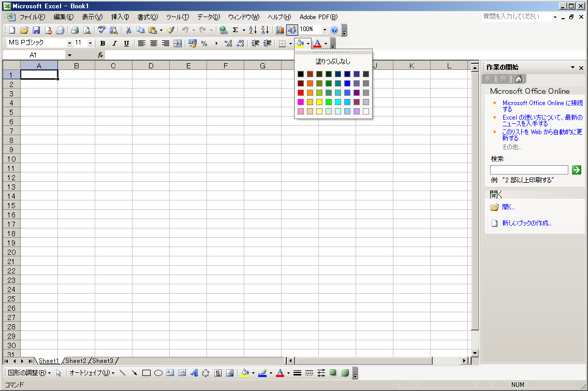Choose 塗りつぶしなし (No Fill) option
The height and width of the screenshot is (391, 588).
click(333, 61)
